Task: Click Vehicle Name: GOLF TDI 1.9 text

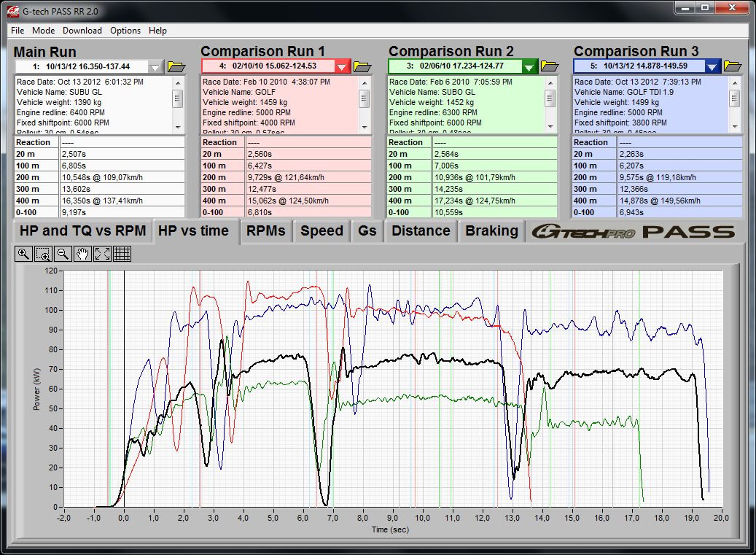Action: pyautogui.click(x=624, y=92)
